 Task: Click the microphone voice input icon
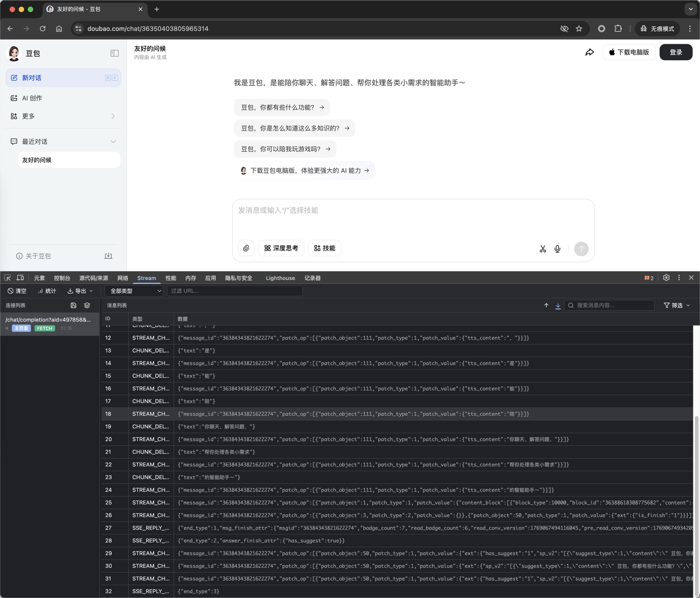click(557, 249)
